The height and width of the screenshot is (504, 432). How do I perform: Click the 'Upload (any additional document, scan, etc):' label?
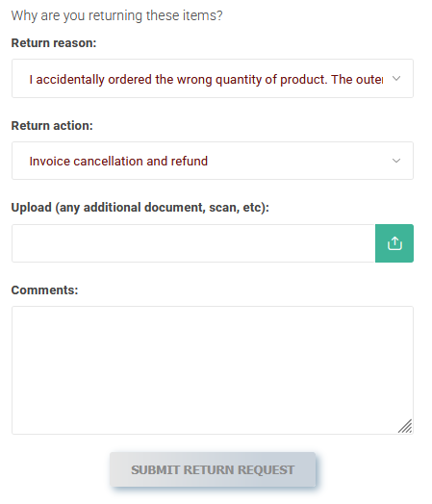pyautogui.click(x=140, y=208)
